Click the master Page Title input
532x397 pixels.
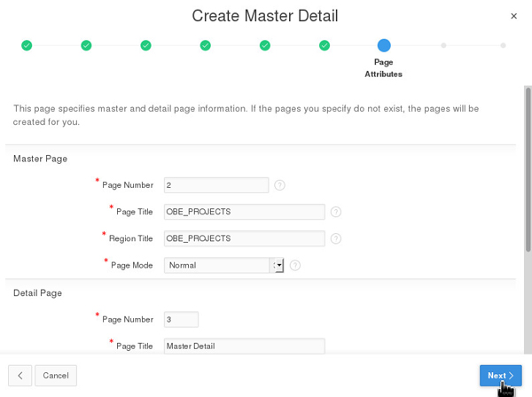coord(244,212)
